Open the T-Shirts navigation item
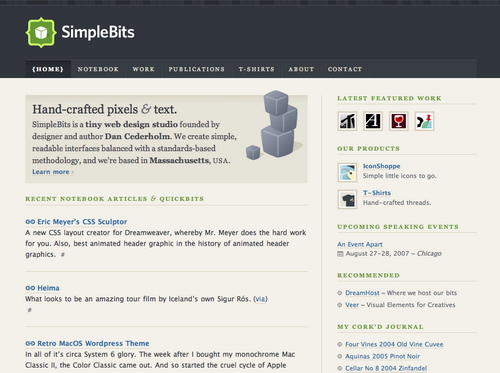This screenshot has height=373, width=500. coord(256,69)
